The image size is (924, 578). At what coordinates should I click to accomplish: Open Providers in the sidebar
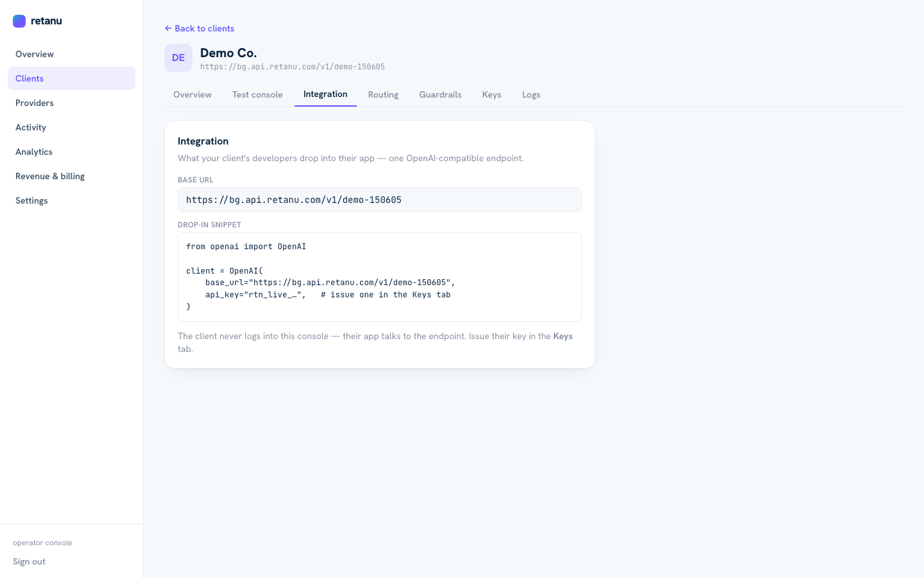point(71,103)
